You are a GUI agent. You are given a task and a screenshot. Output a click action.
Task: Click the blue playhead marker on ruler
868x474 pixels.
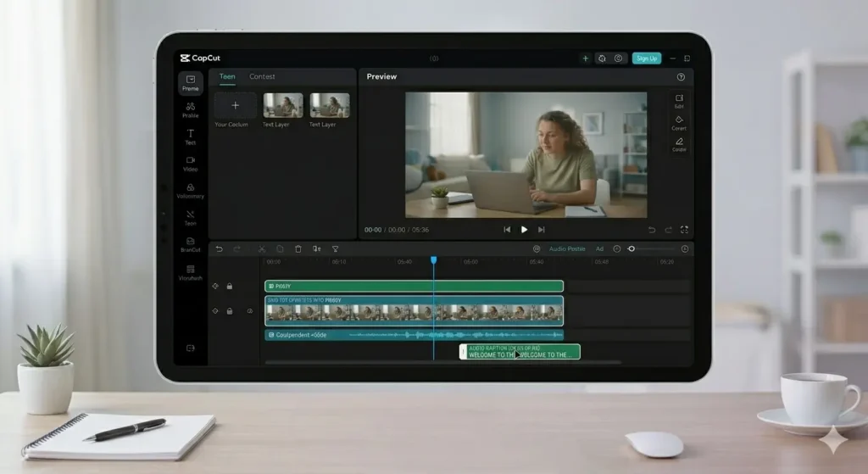pos(433,259)
